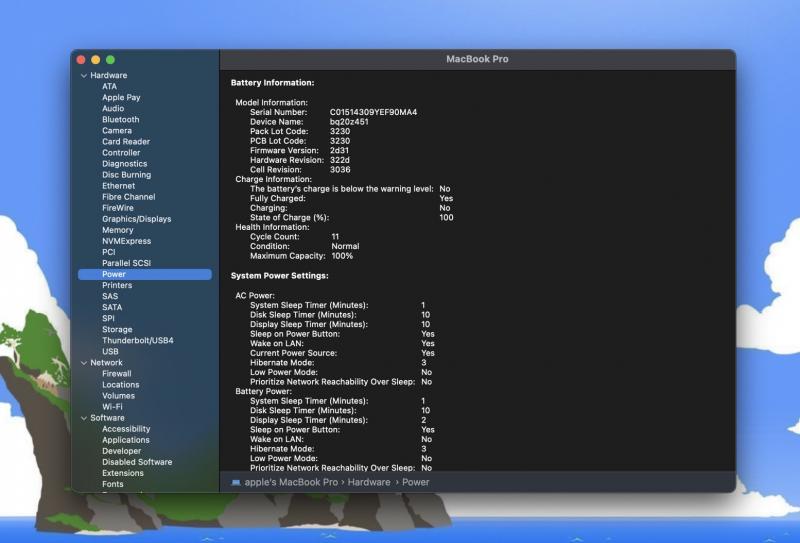Select FireWire in the sidebar
This screenshot has height=543, width=800.
(x=118, y=208)
